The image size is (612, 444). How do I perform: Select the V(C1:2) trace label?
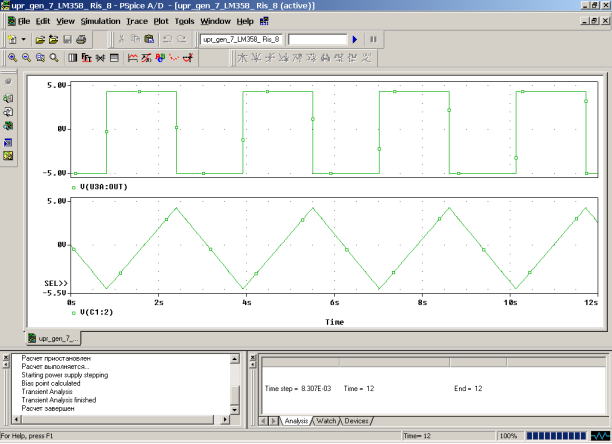click(96, 312)
